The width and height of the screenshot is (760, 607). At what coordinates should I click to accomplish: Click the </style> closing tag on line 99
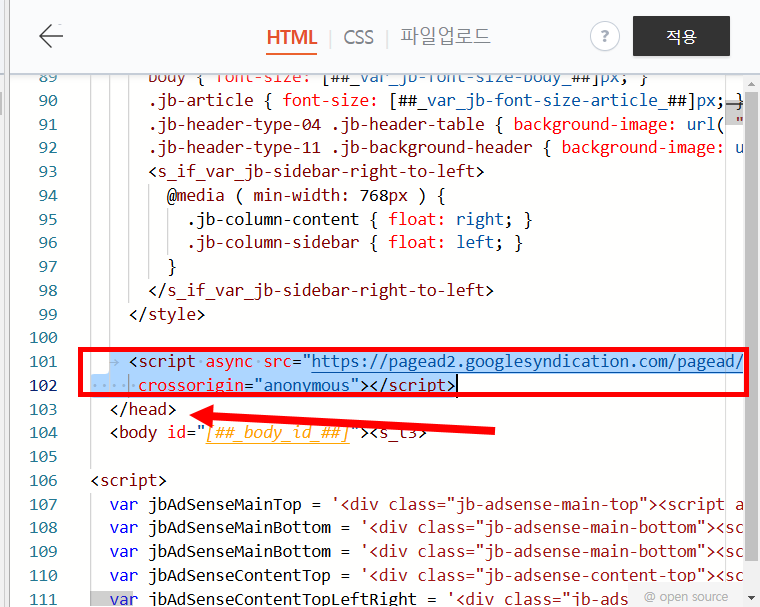click(x=167, y=314)
